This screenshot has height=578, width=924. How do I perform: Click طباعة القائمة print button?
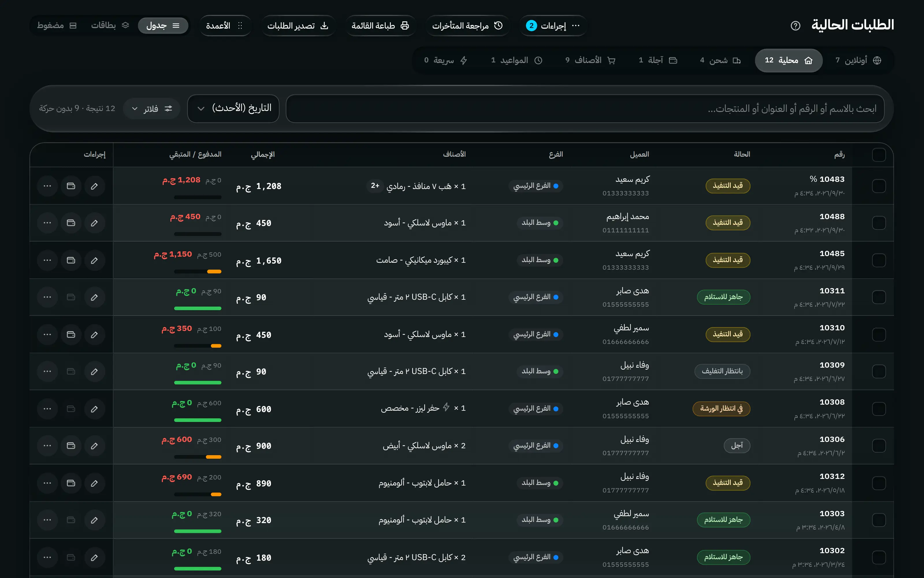click(x=380, y=26)
